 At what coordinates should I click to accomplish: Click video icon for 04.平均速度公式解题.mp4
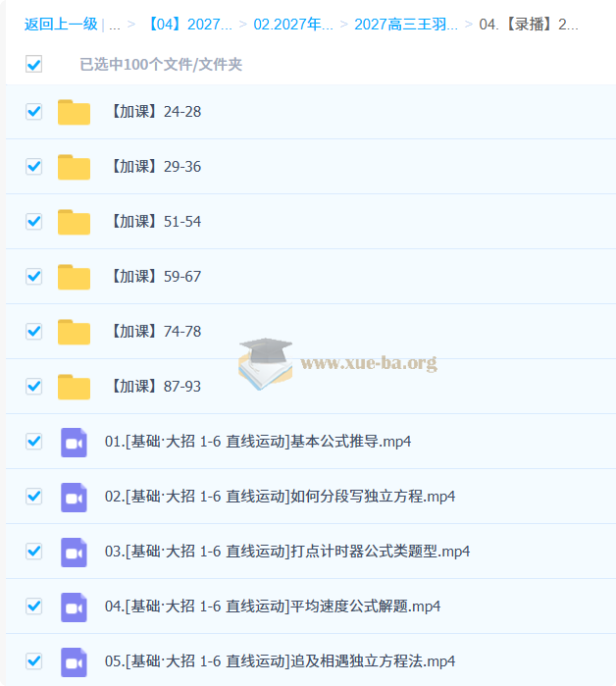(74, 607)
